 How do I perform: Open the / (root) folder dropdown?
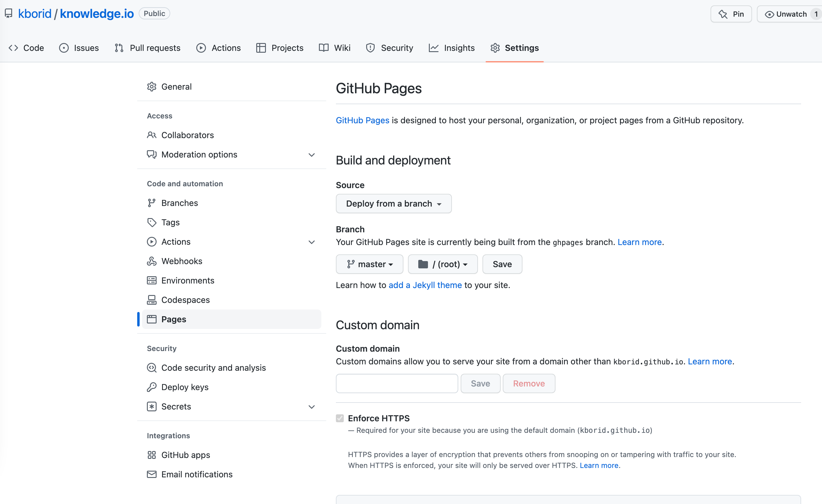coord(442,264)
